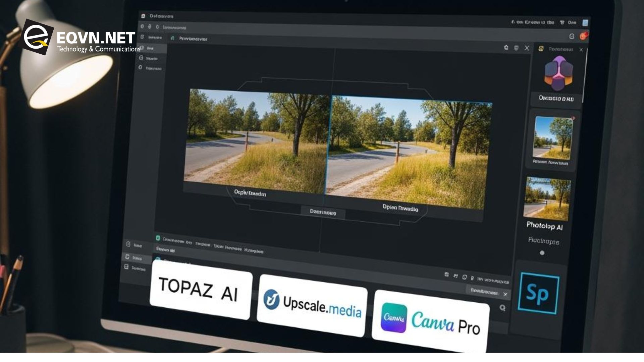Screen dimensions: 644x362
Task: Click the before/after split divider between the photos
Action: pos(328,145)
